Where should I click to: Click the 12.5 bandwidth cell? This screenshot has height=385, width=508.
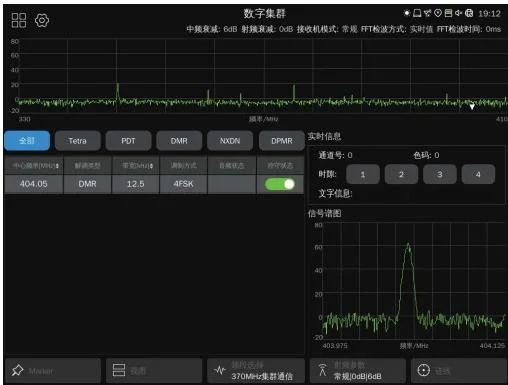[136, 184]
